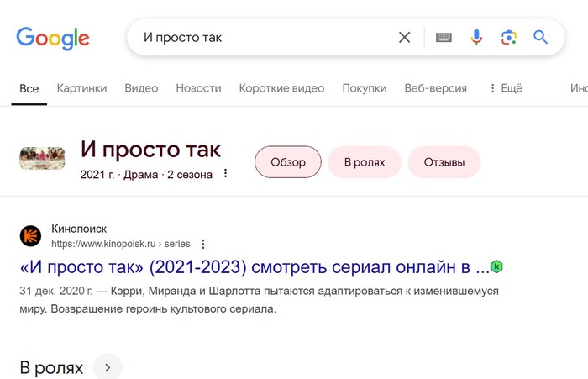The width and height of the screenshot is (588, 379).
Task: Open the Kinopoisk «И просто так» result link
Action: pos(255,267)
